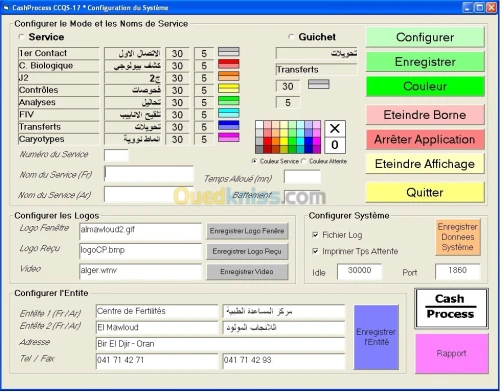The width and height of the screenshot is (500, 392).
Task: Click the Numéro du Service field
Action: pos(116,155)
